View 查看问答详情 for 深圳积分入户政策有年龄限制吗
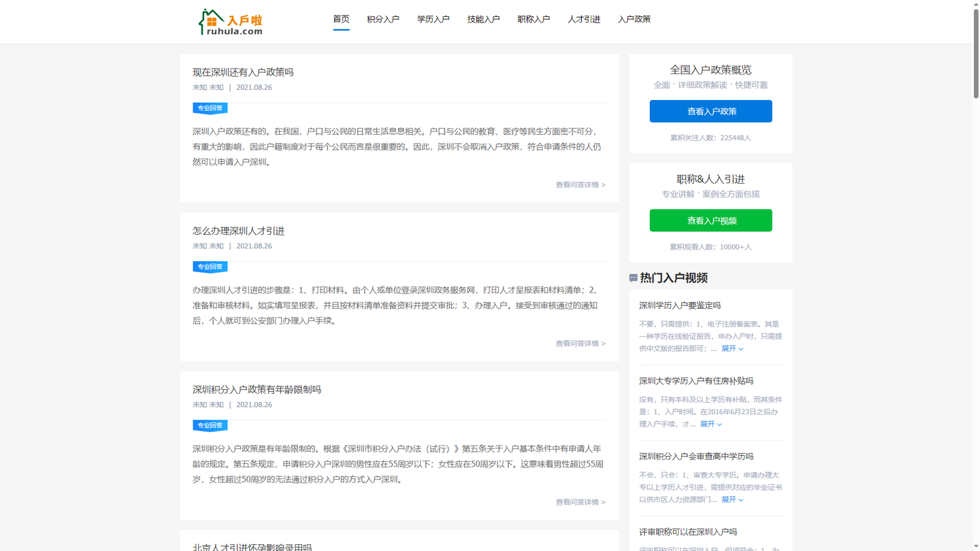Viewport: 980px width, 551px height. (x=581, y=502)
